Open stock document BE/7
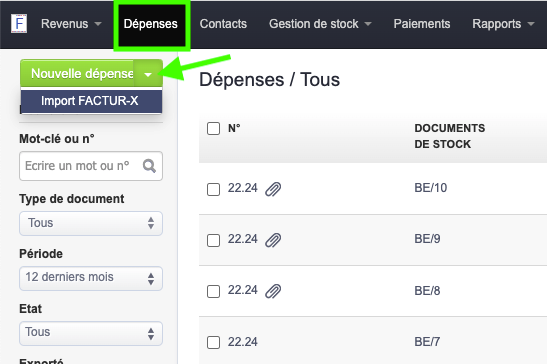This screenshot has width=547, height=364. (x=427, y=342)
